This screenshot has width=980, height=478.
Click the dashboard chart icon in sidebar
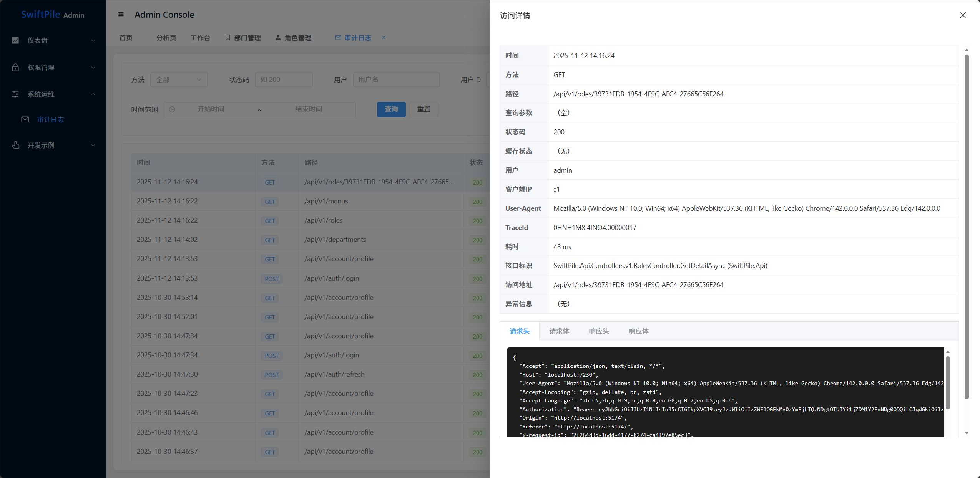[x=15, y=40]
